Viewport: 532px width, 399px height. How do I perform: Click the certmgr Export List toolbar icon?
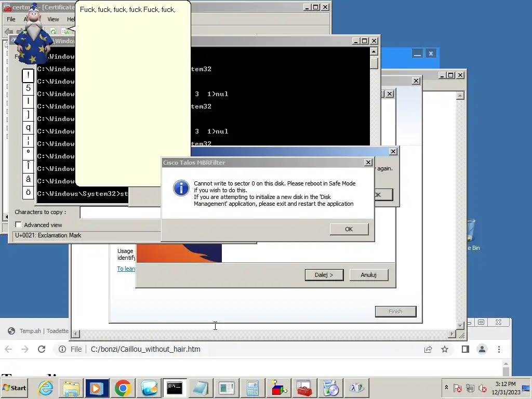pyautogui.click(x=65, y=32)
